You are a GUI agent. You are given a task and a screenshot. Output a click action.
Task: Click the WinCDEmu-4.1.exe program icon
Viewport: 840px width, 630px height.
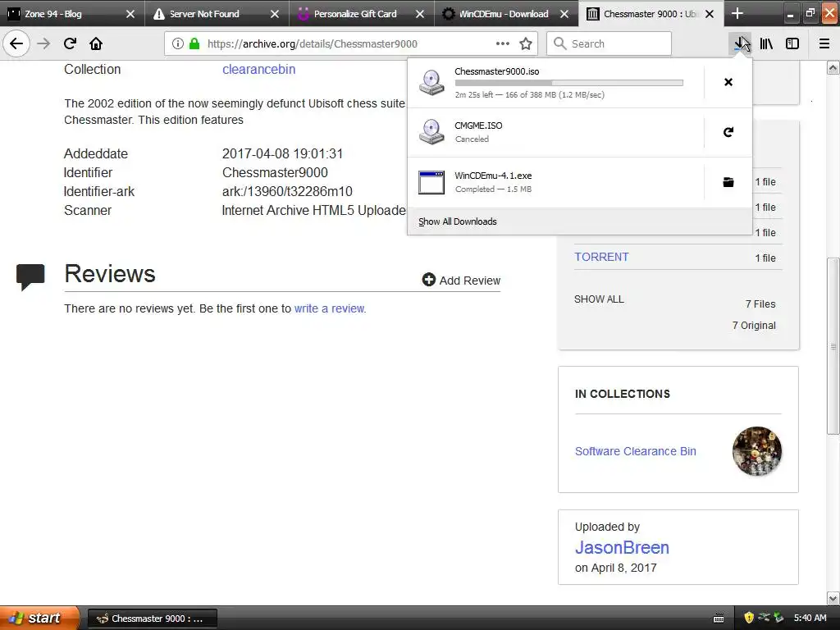click(x=431, y=182)
